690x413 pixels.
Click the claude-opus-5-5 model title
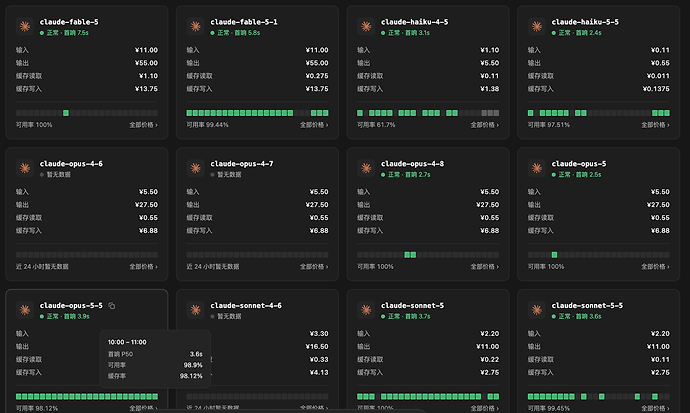71,306
